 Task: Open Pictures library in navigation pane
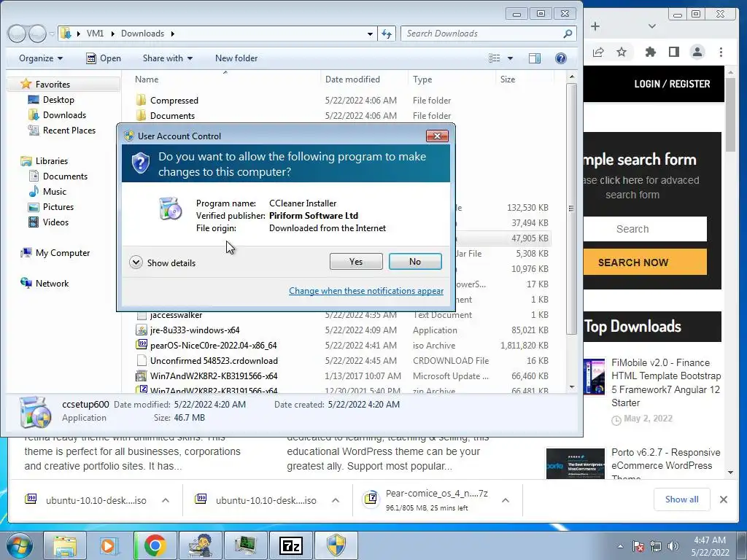pyautogui.click(x=58, y=206)
